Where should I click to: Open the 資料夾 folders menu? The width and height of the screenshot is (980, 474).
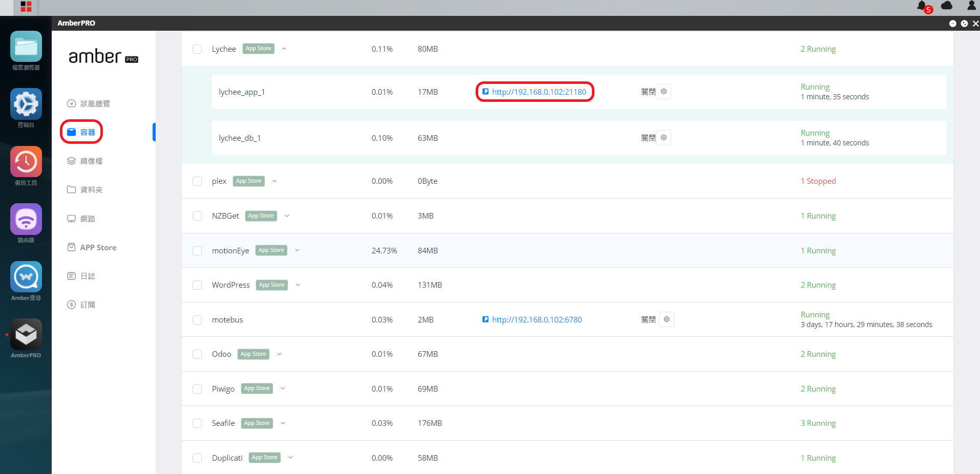[x=85, y=189]
